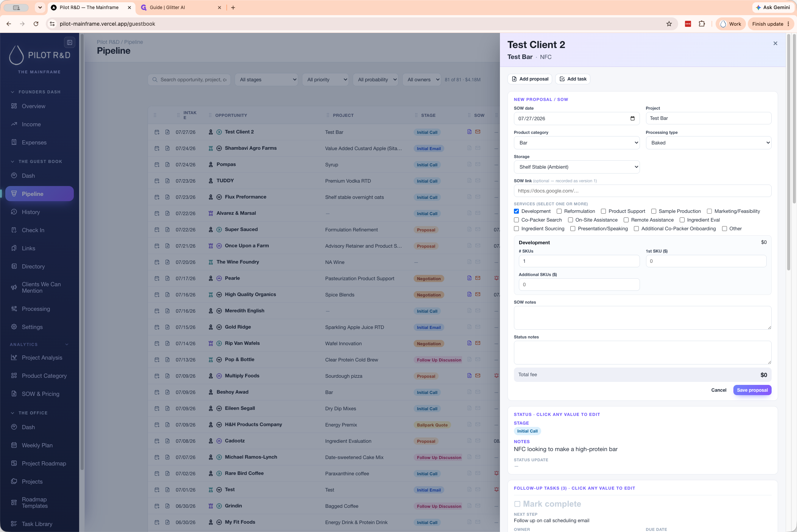Image resolution: width=797 pixels, height=532 pixels.
Task: Check the Ingredient Eval checkbox
Action: click(x=682, y=220)
